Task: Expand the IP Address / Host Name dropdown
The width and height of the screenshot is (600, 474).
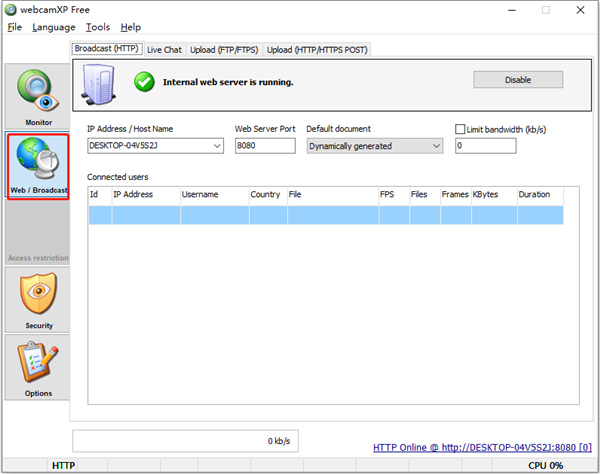Action: (x=217, y=146)
